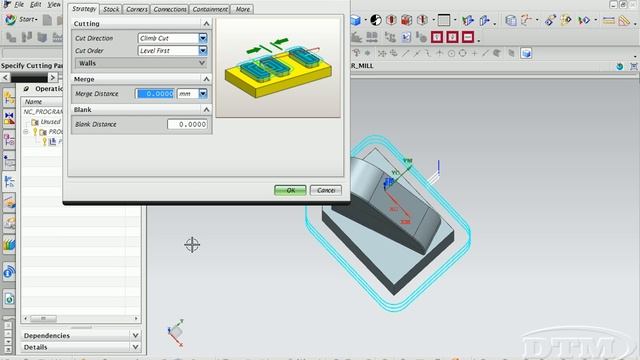Click the Operation Navigator header icon

coord(26,89)
